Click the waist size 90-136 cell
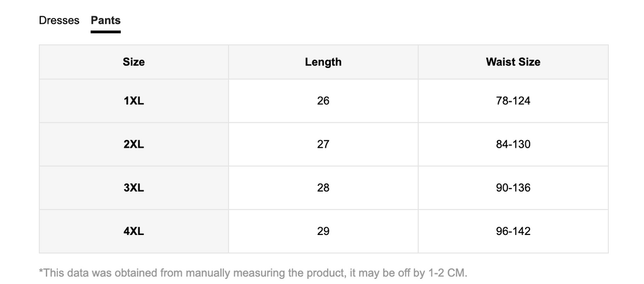This screenshot has width=644, height=284. (x=513, y=188)
